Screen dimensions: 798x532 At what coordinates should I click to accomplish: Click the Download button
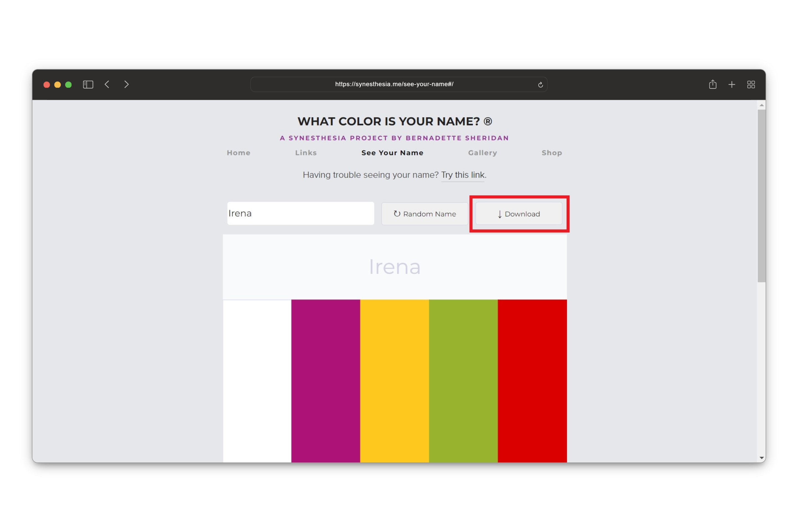519,214
